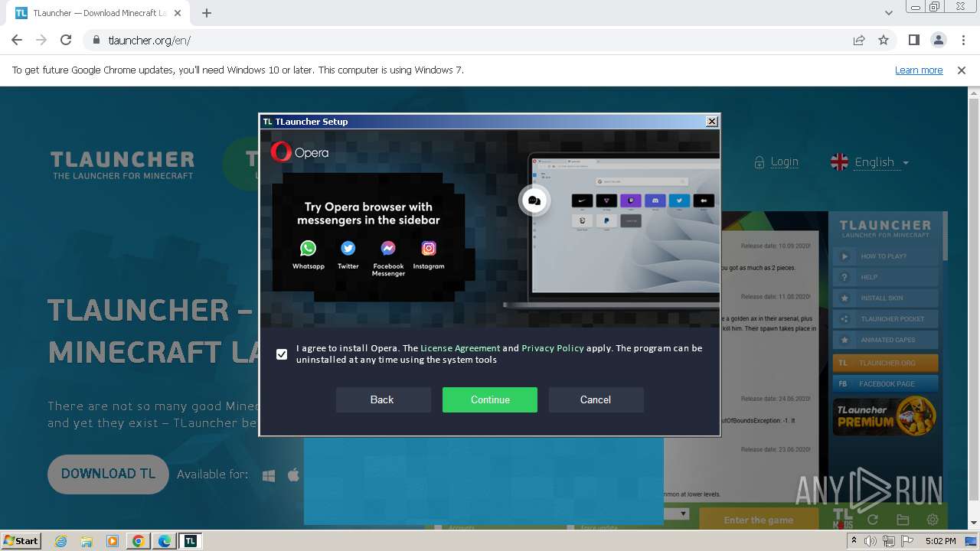The width and height of the screenshot is (980, 551).
Task: Select ANIMATED CAPES in launcher sidebar
Action: click(885, 340)
